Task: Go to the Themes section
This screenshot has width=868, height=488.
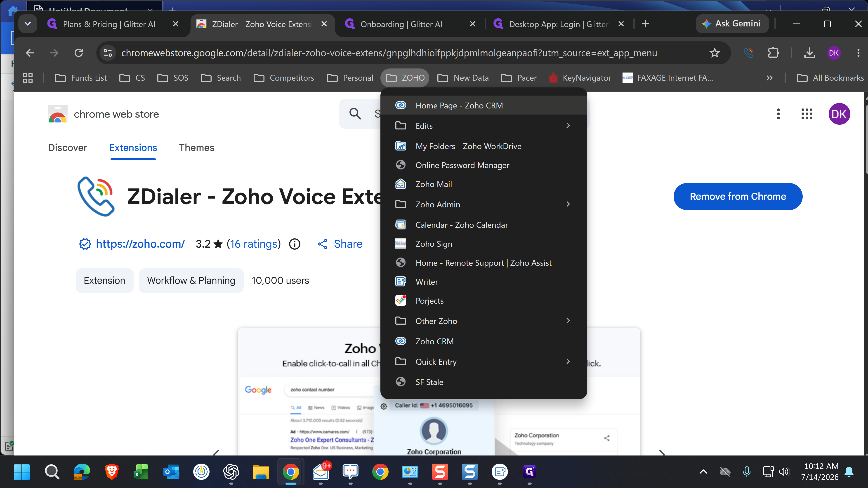Action: tap(196, 148)
